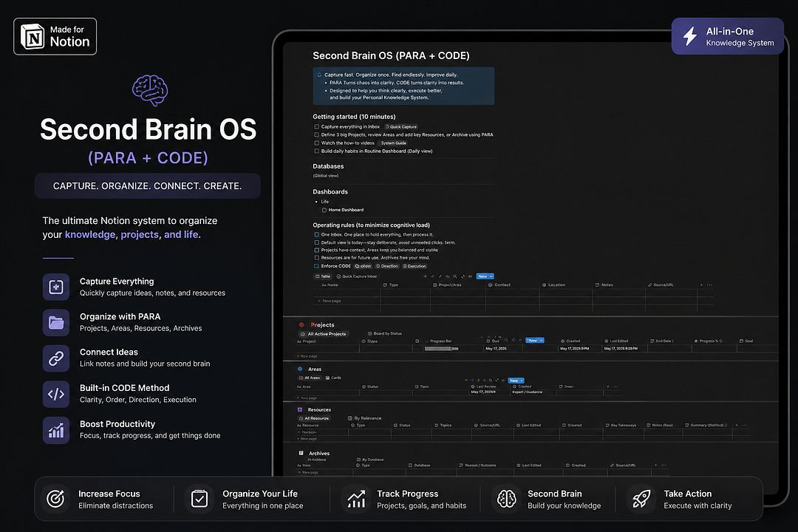Click New page row in Archives table
The image size is (798, 532).
click(x=308, y=472)
